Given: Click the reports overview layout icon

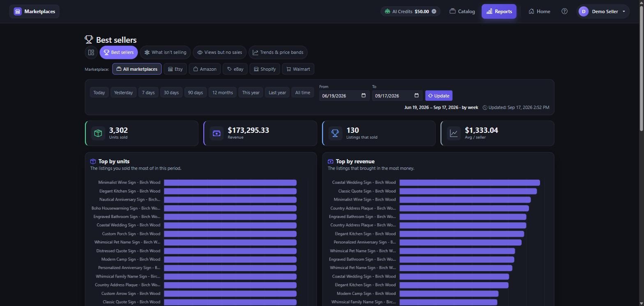Looking at the screenshot, I should 91,52.
